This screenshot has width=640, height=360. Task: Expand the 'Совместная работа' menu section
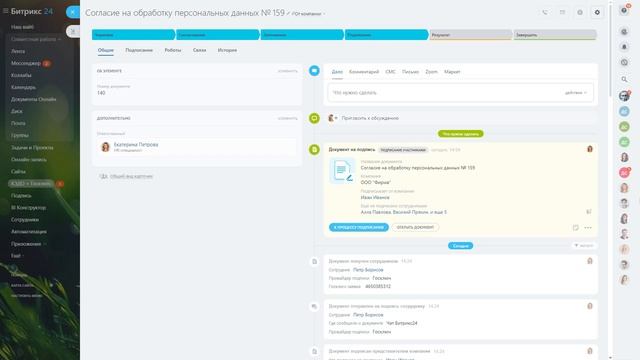(x=36, y=39)
